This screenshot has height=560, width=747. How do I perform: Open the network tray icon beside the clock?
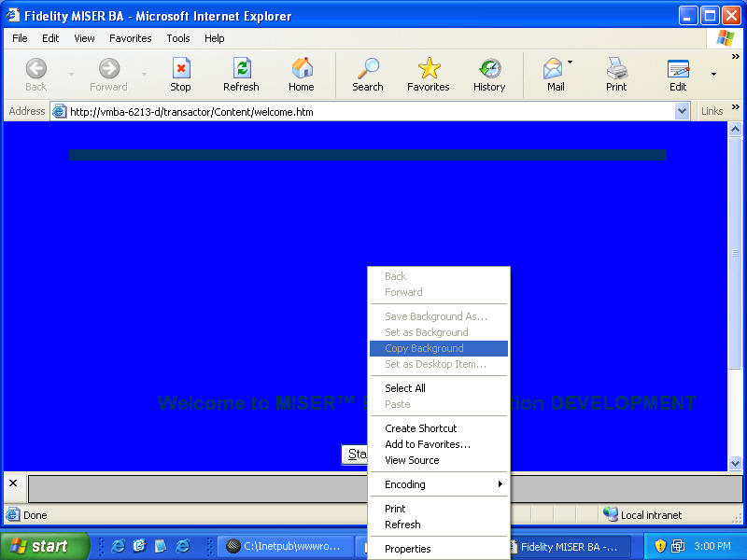pyautogui.click(x=678, y=546)
